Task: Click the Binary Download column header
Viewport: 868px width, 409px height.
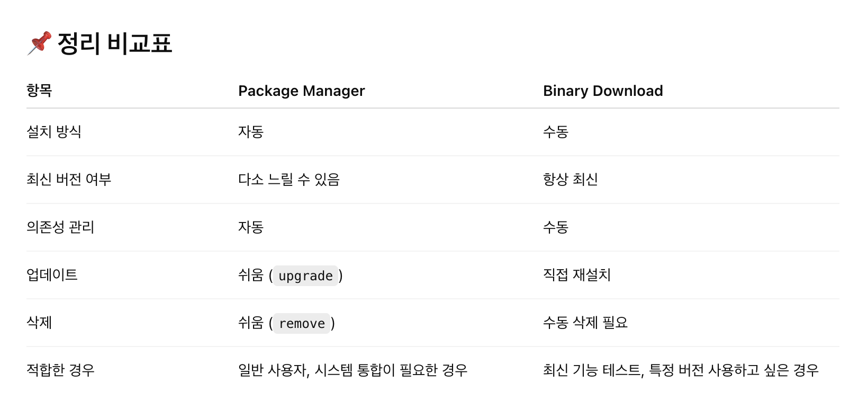Action: 603,91
